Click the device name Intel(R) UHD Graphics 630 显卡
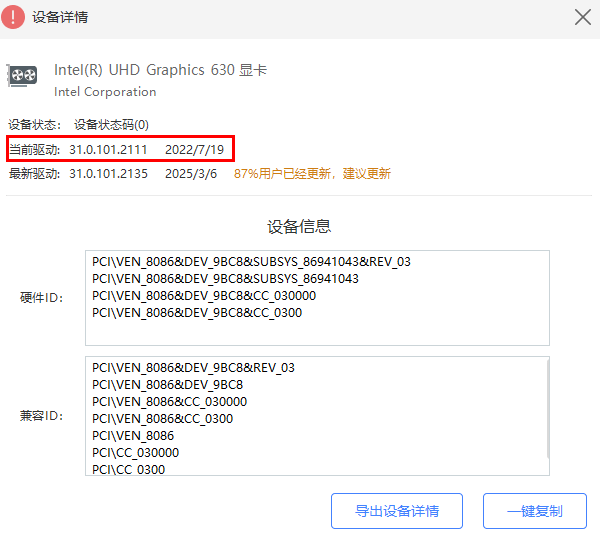The image size is (600, 538). tap(160, 70)
